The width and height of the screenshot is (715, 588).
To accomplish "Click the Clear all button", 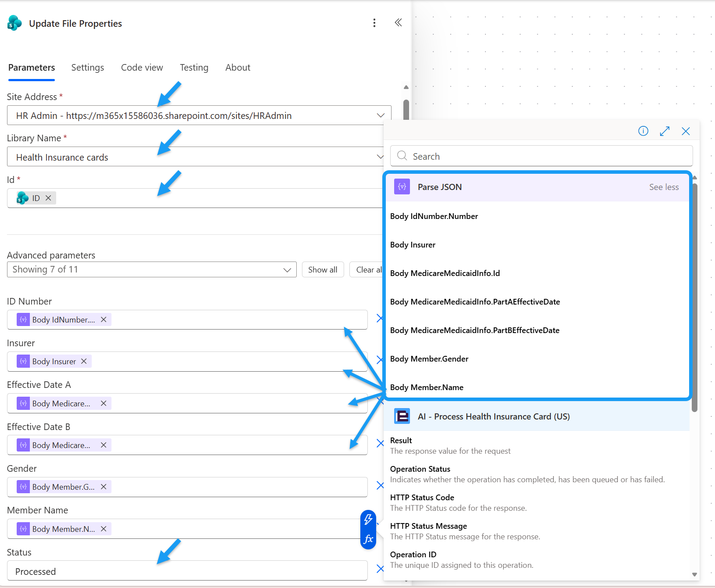I will [x=367, y=269].
